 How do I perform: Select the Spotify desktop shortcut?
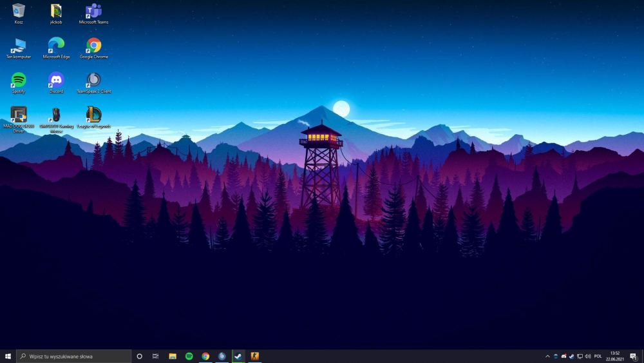click(x=19, y=83)
